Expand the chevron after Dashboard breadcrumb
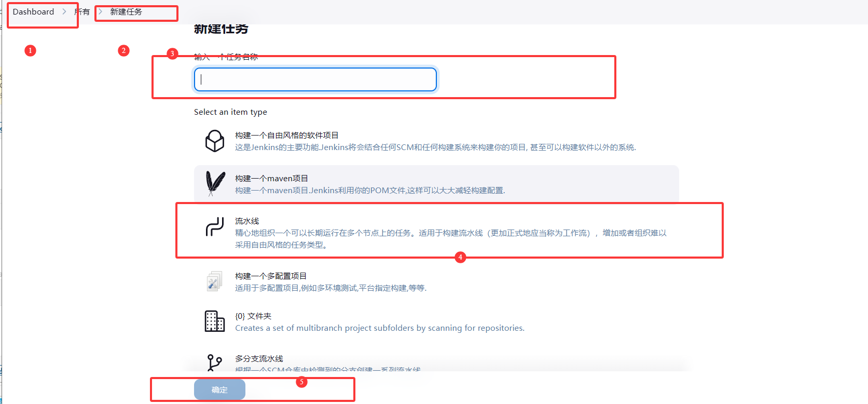Image resolution: width=868 pixels, height=404 pixels. 64,11
